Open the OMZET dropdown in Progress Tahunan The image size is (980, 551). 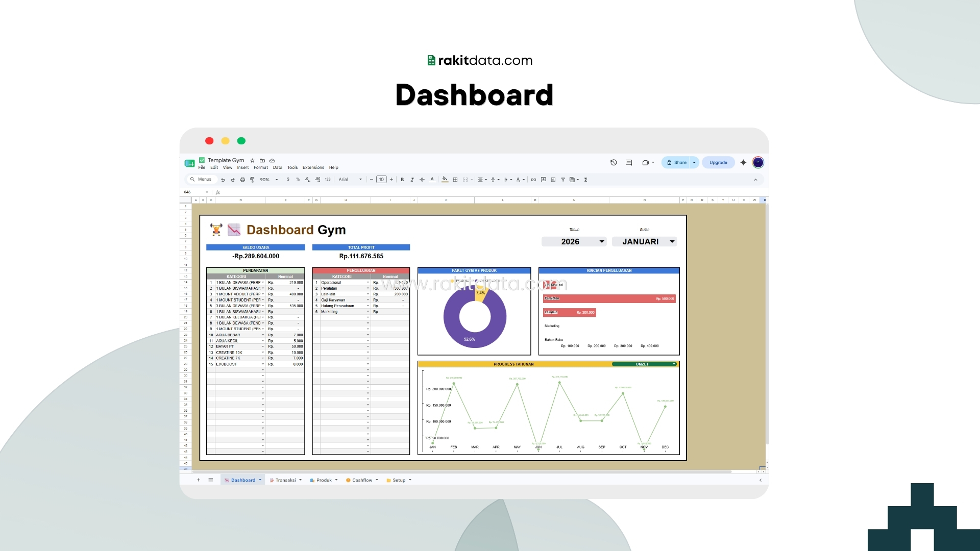(x=645, y=364)
